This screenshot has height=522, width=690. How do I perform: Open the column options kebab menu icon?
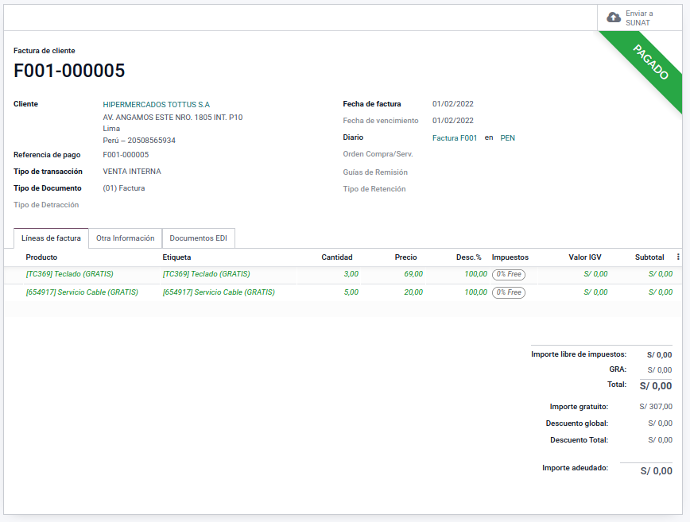(x=678, y=257)
